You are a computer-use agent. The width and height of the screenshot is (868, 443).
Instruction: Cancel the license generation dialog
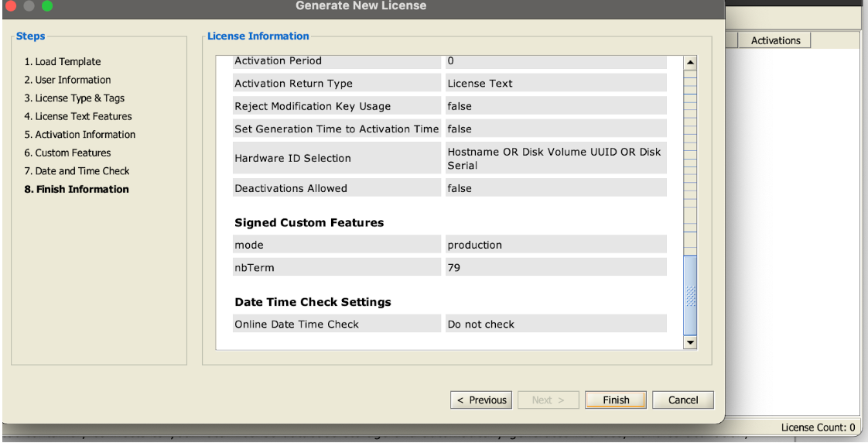(x=683, y=400)
